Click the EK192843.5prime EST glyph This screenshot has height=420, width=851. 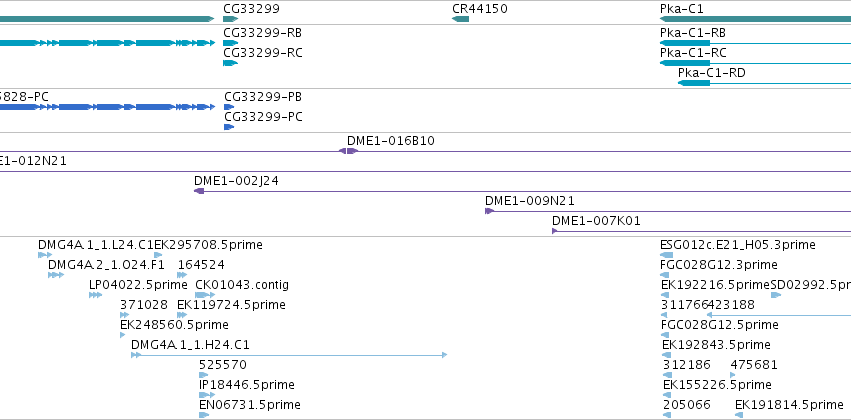[667, 355]
